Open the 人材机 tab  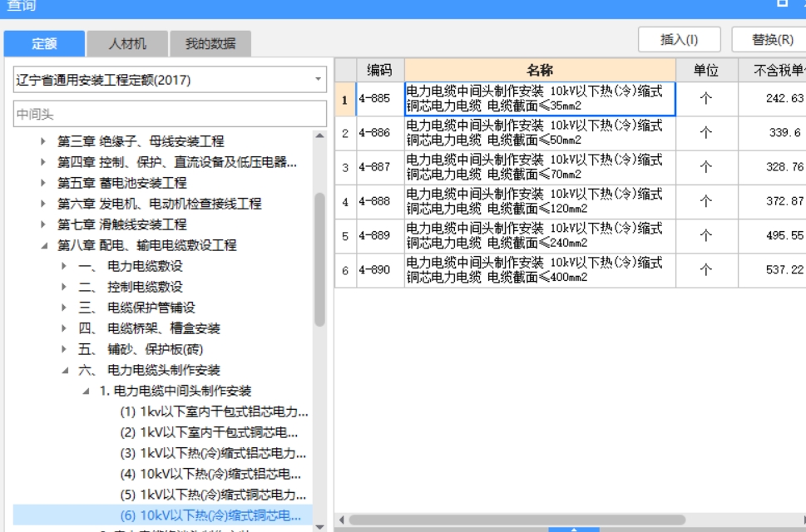click(x=127, y=44)
